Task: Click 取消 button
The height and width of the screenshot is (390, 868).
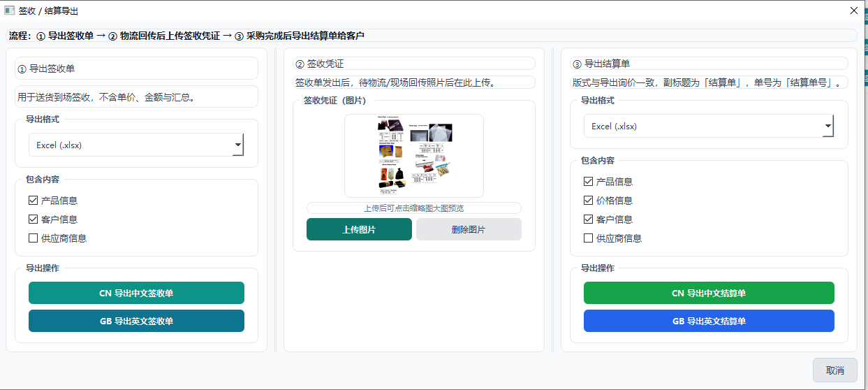Action: (x=834, y=370)
